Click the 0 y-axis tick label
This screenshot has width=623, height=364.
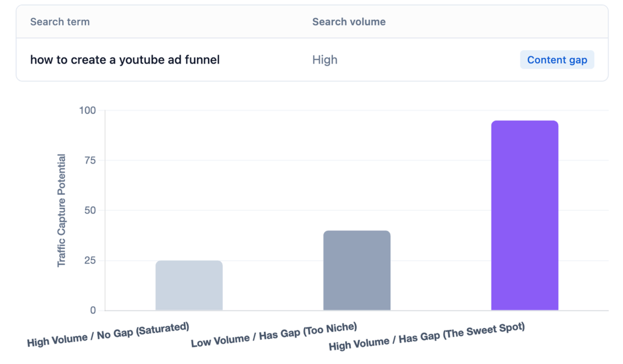tap(93, 310)
